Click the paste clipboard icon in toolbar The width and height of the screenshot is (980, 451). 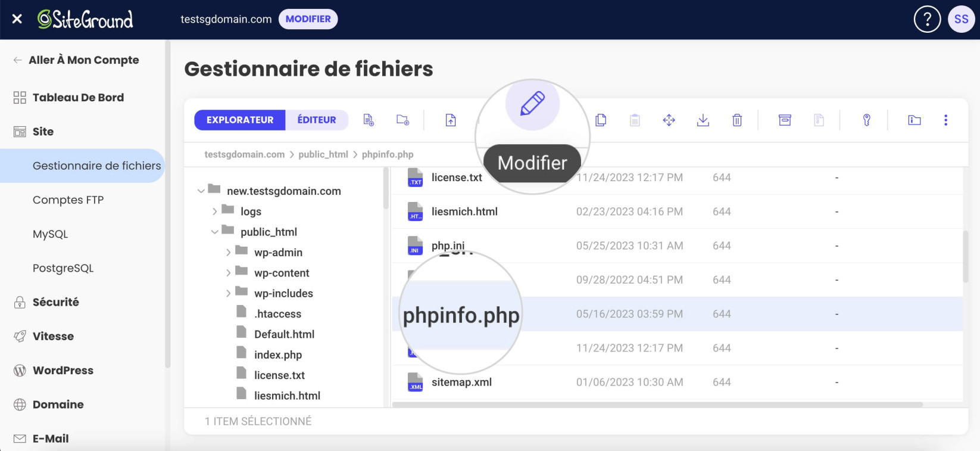(x=635, y=120)
